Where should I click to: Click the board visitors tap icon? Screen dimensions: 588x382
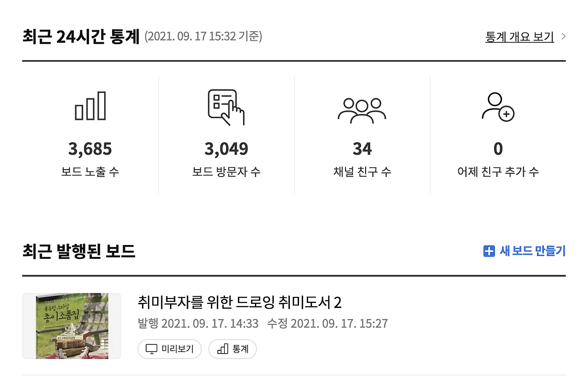(x=226, y=107)
